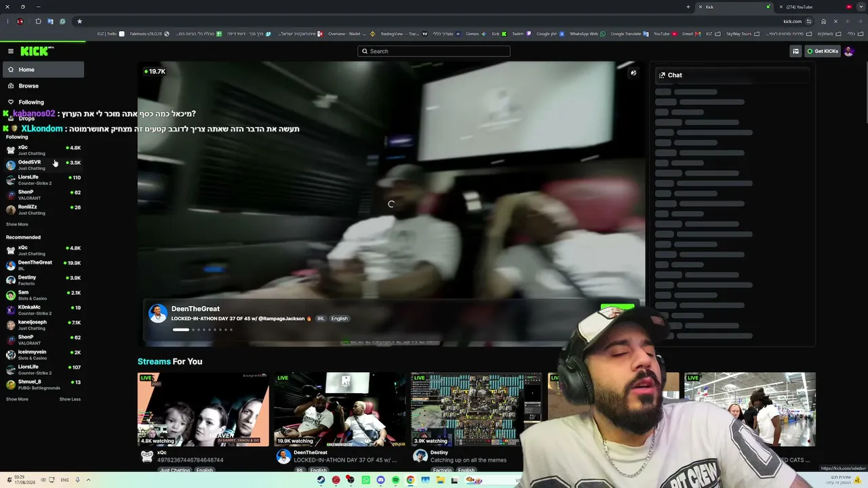Toggle theatre mode icon on featured stream
Screen dimensions: 868x488
point(633,73)
